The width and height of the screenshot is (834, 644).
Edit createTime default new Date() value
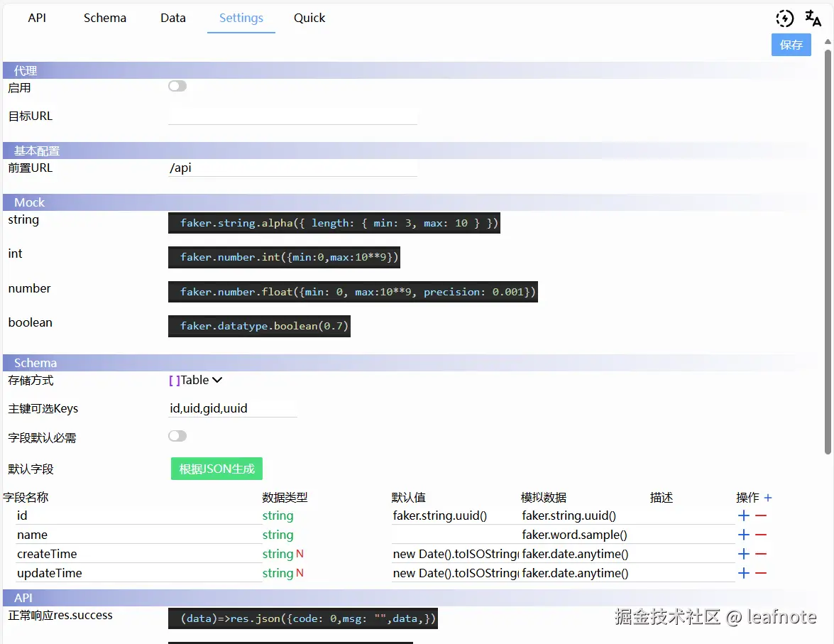click(x=455, y=554)
